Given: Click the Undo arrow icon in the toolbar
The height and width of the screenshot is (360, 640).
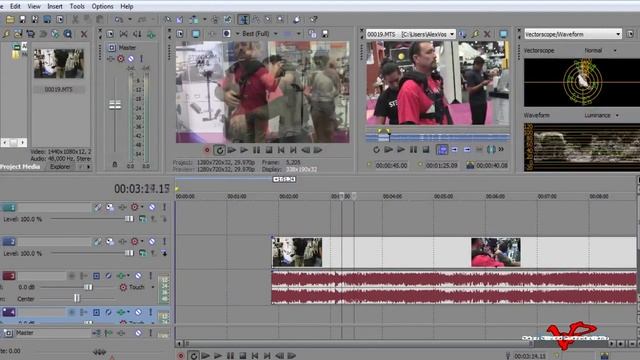Looking at the screenshot, I should [119, 19].
